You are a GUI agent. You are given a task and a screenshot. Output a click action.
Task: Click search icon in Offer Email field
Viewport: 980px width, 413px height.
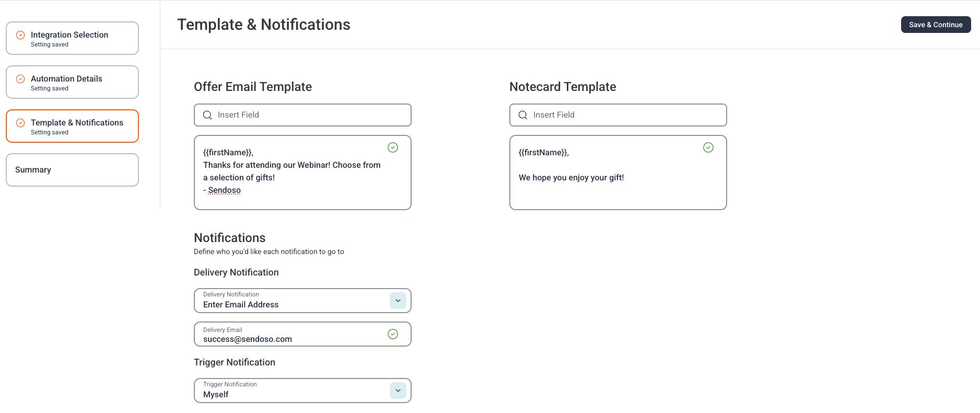click(x=207, y=115)
